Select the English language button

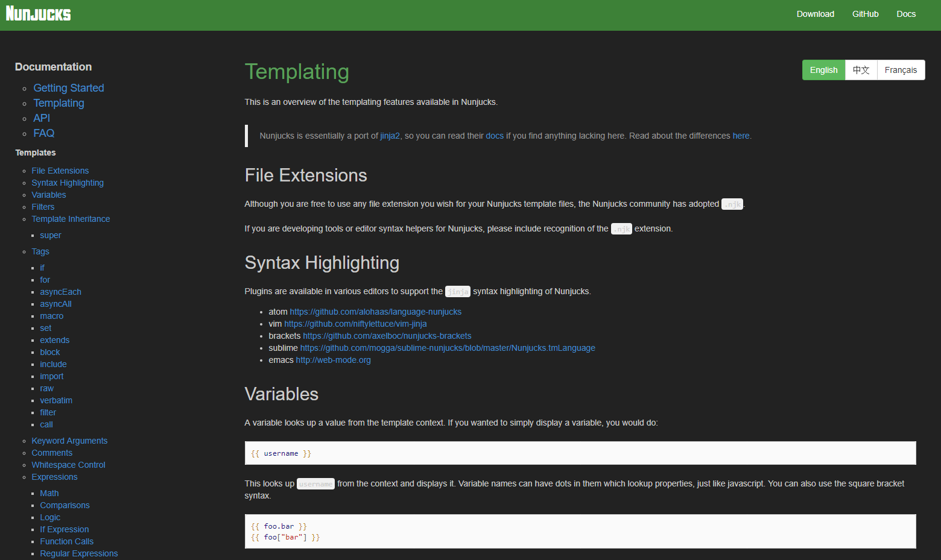[824, 70]
